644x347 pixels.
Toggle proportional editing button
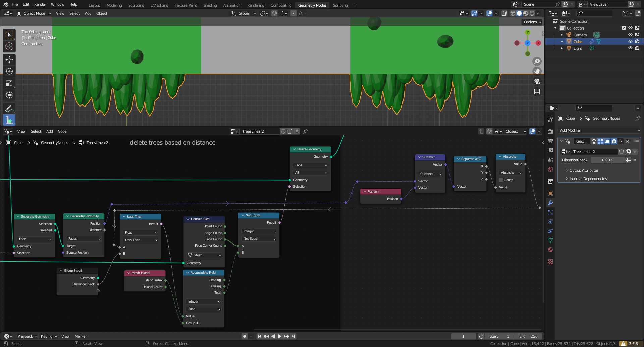pyautogui.click(x=293, y=13)
